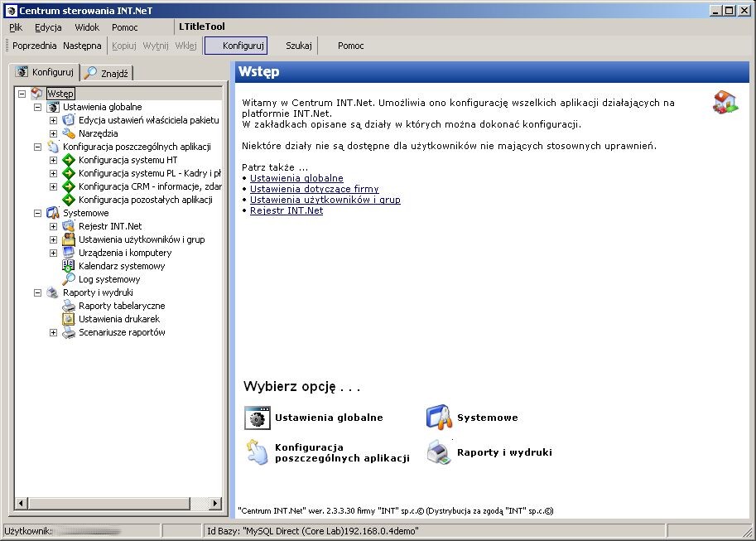
Task: Open the Edycja menu
Action: (x=48, y=27)
